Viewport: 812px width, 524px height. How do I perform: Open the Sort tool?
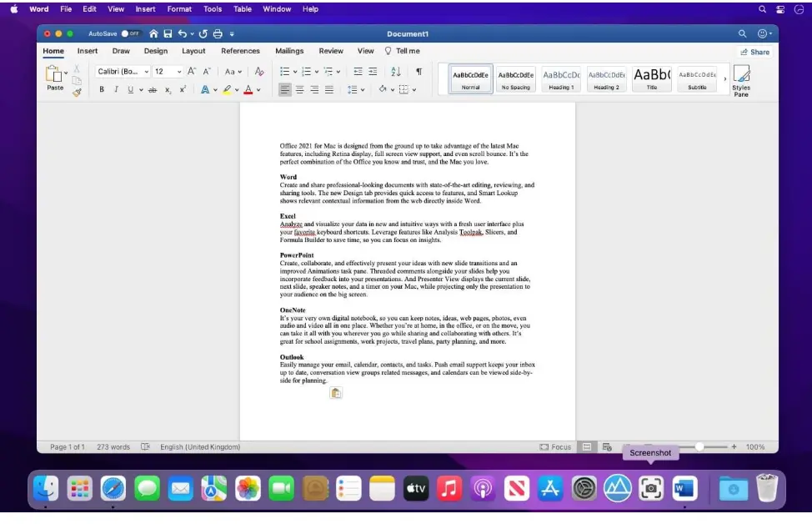pos(394,71)
